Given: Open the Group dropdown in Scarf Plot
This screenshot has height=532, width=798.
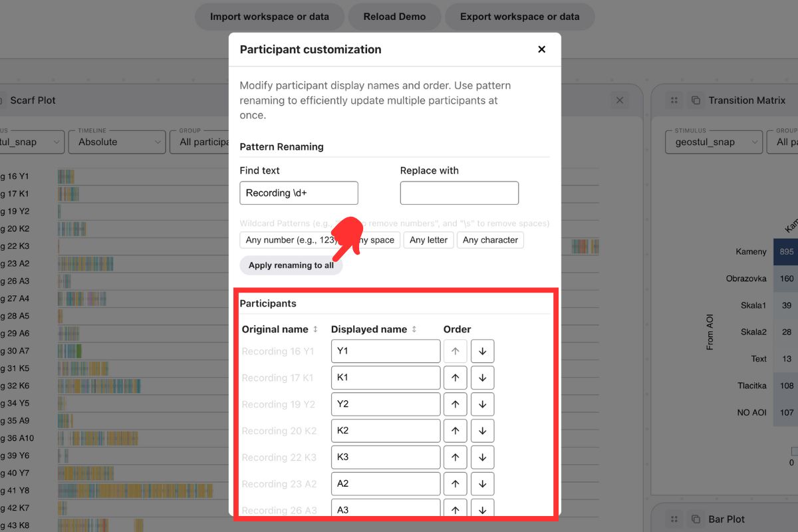Looking at the screenshot, I should (x=206, y=142).
